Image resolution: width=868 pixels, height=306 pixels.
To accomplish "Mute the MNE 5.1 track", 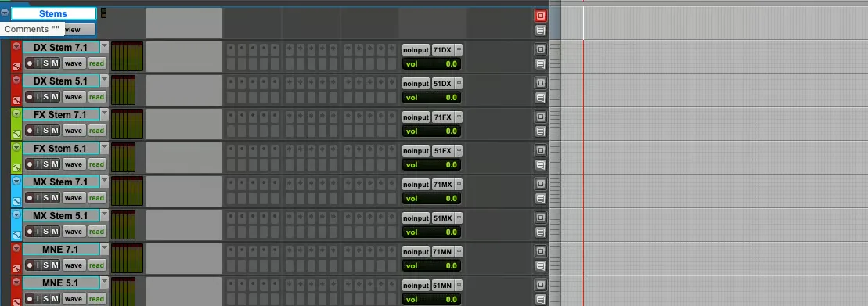I will click(55, 299).
